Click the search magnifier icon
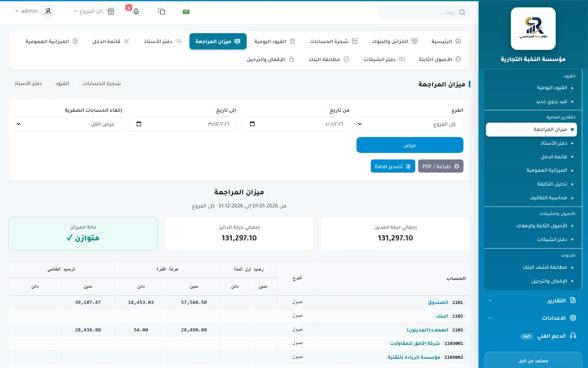 tap(462, 12)
